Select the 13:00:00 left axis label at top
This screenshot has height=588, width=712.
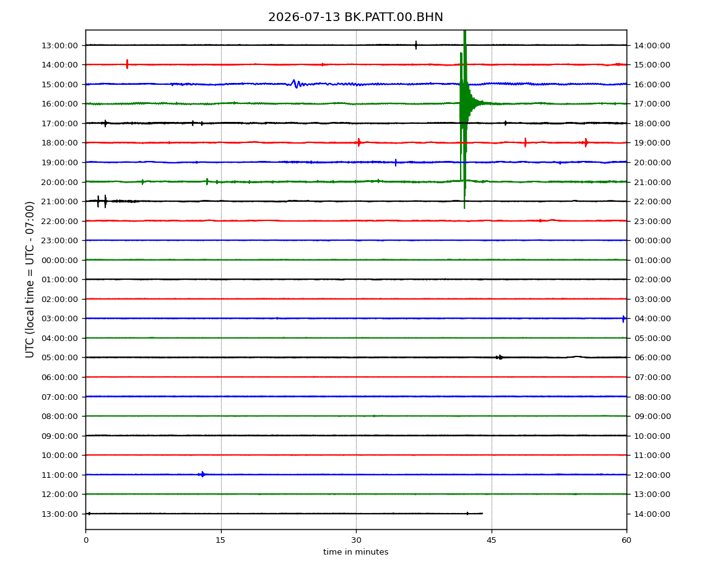point(59,45)
